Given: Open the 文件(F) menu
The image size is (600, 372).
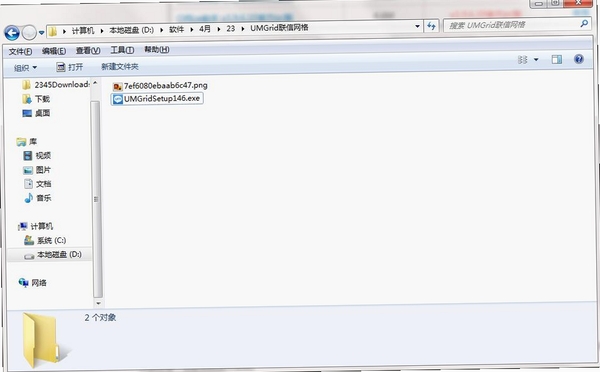Looking at the screenshot, I should [x=20, y=51].
